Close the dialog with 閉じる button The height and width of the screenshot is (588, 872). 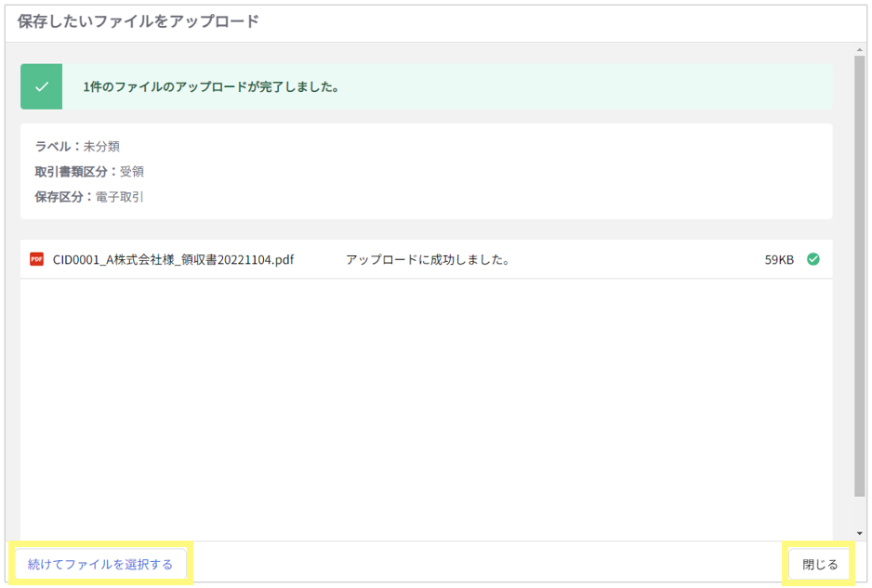coord(819,564)
